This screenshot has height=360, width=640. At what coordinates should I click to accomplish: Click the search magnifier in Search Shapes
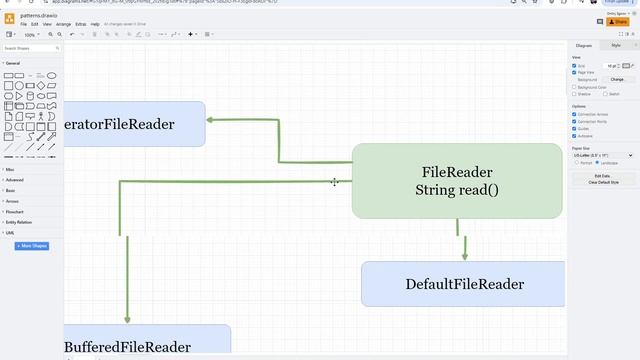pos(57,49)
